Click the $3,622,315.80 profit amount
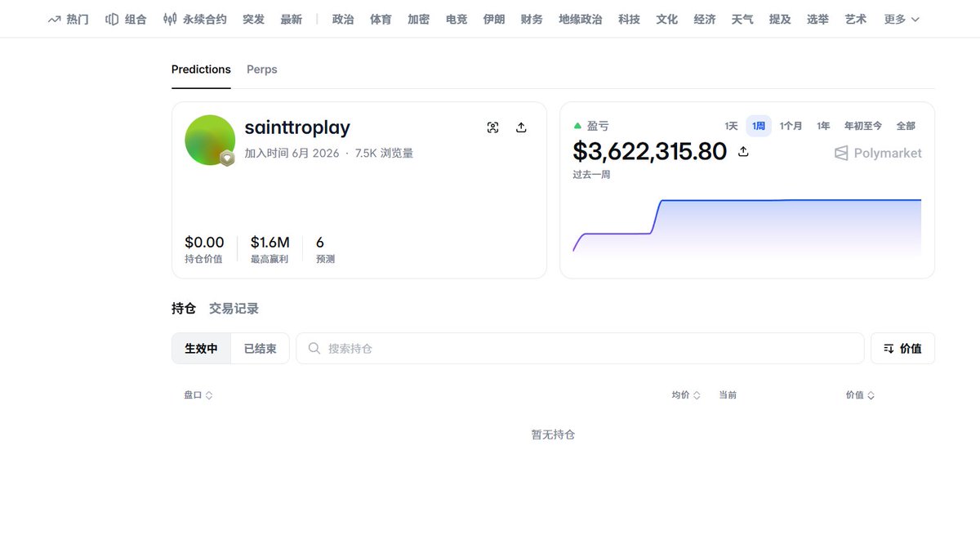The image size is (980, 535). pos(650,151)
